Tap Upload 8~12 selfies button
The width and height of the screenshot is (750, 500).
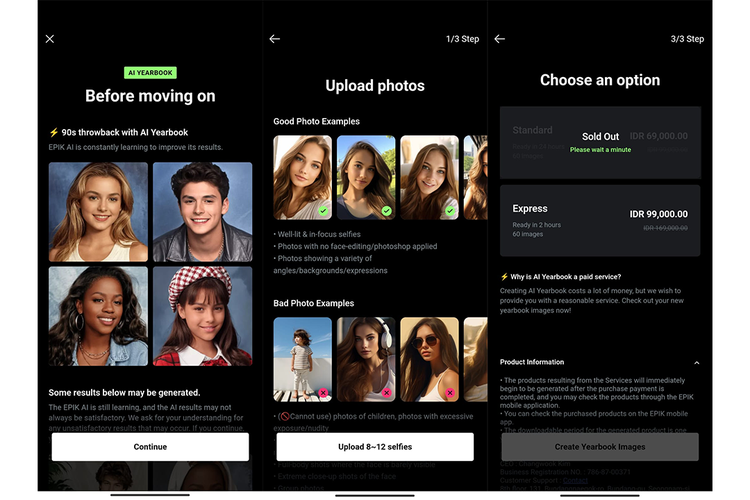coord(375,447)
